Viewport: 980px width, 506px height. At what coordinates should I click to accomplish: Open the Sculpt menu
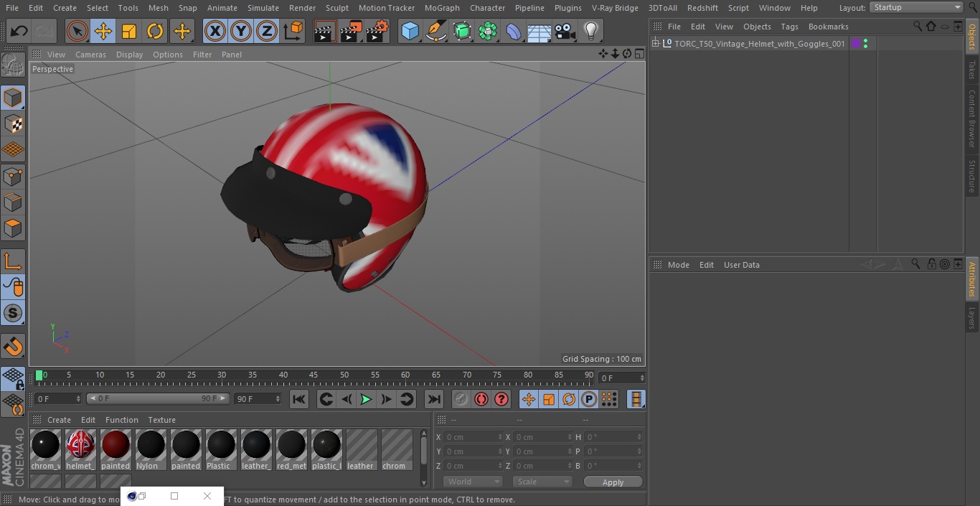(x=336, y=8)
